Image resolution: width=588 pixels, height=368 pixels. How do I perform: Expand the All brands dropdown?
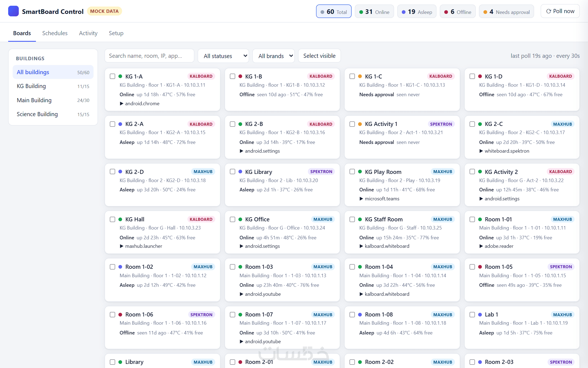tap(274, 56)
